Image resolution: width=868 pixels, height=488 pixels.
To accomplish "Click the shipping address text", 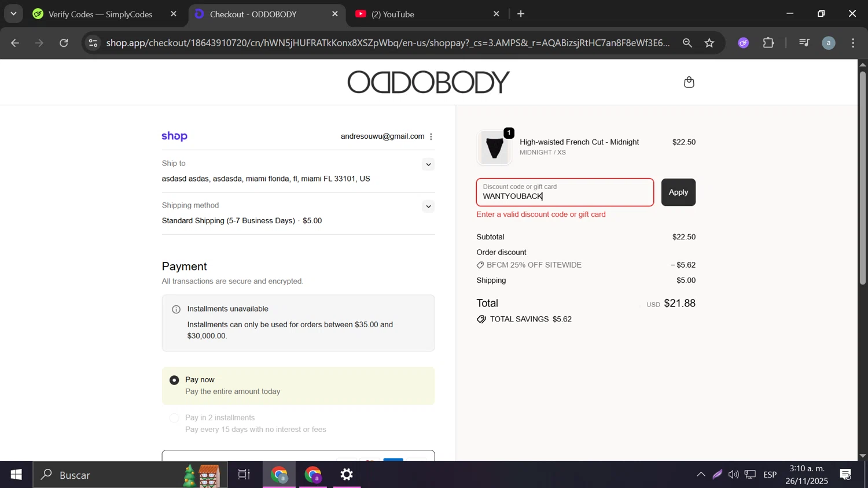I will coord(266,179).
